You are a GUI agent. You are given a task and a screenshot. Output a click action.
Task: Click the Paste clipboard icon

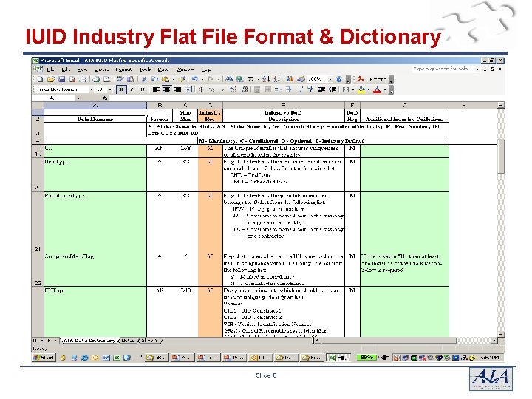[166, 79]
